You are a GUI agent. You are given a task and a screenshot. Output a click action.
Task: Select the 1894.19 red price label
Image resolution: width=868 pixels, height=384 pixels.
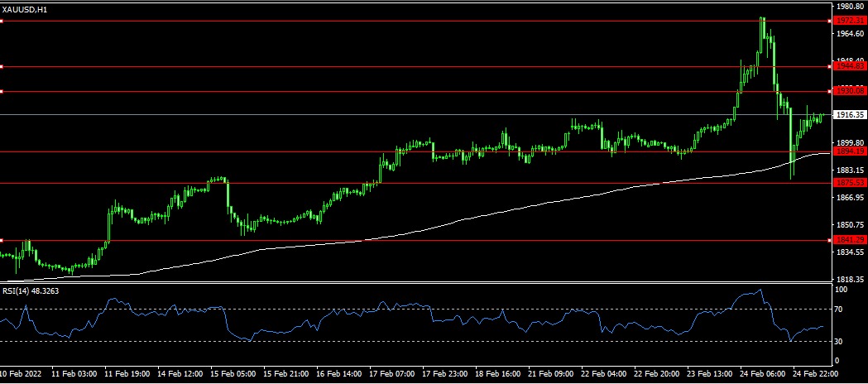(851, 151)
